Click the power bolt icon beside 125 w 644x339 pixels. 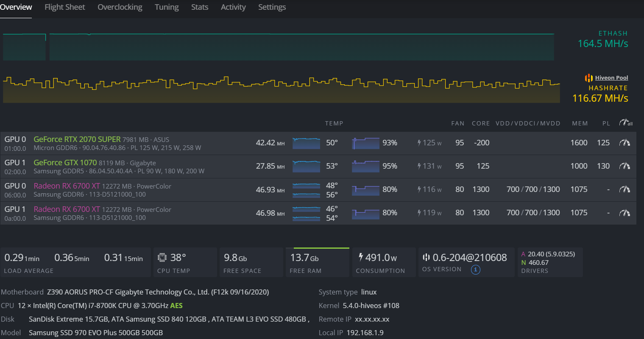pyautogui.click(x=419, y=143)
